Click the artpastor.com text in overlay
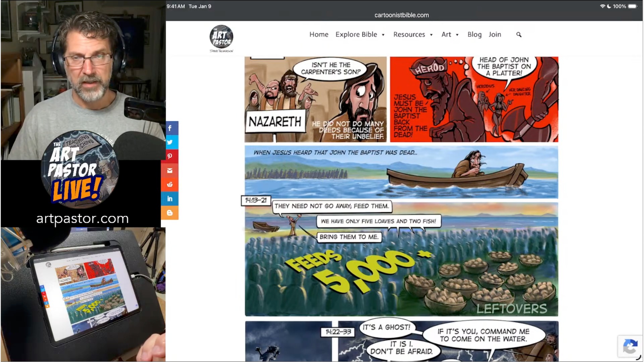This screenshot has height=362, width=644. (x=83, y=219)
